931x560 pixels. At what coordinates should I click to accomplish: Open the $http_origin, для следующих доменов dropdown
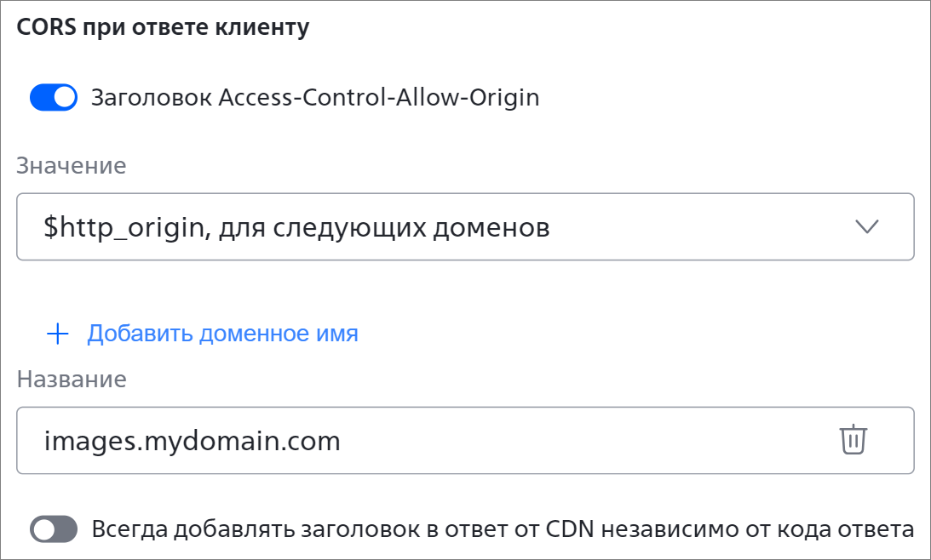[465, 226]
